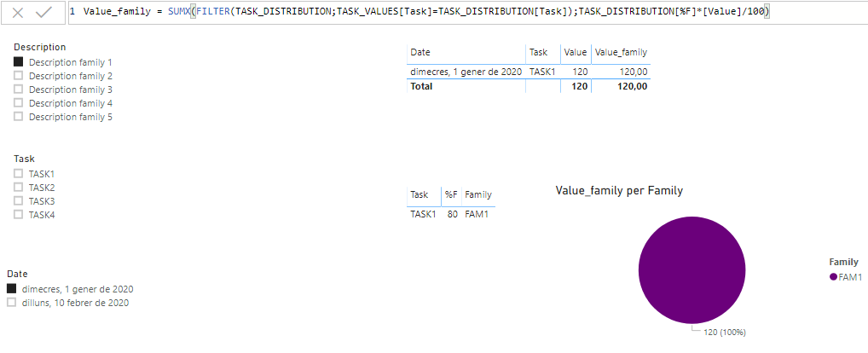Select the FAM1 cell in lower table

[477, 214]
